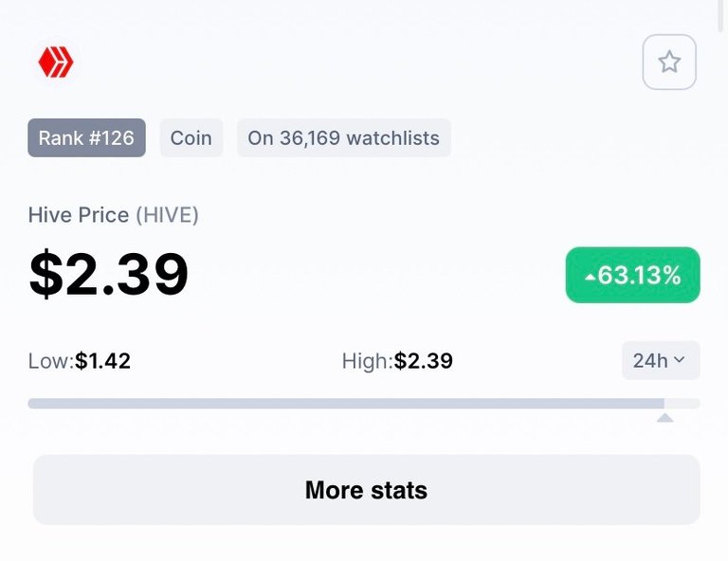The width and height of the screenshot is (728, 561).
Task: Open the More stats button
Action: point(366,490)
